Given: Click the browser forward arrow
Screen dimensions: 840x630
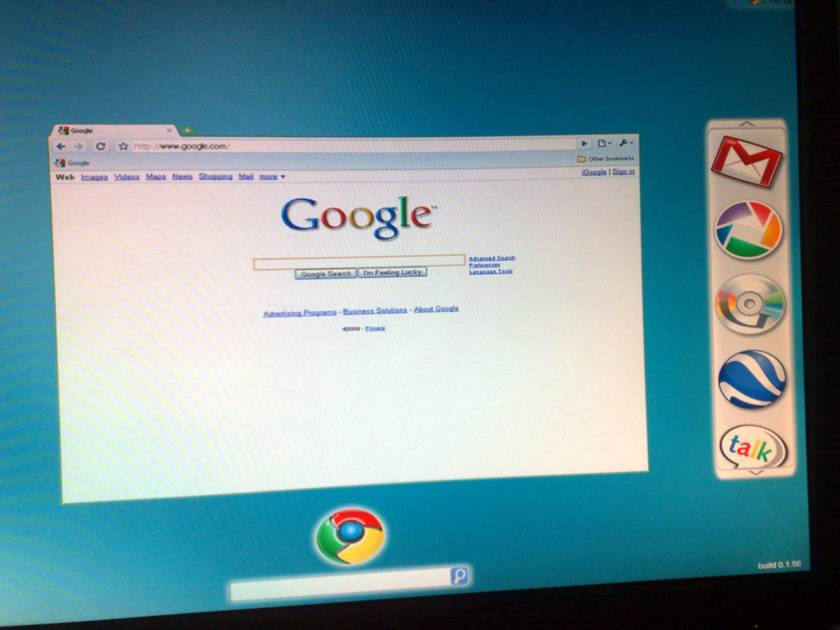Looking at the screenshot, I should tap(79, 146).
